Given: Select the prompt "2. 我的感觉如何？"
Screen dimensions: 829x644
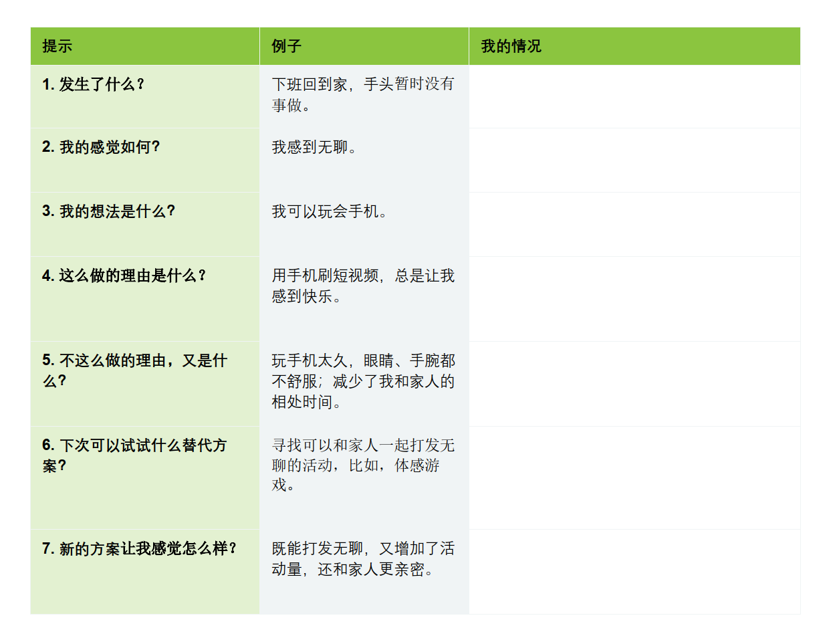Looking at the screenshot, I should pos(101,147).
